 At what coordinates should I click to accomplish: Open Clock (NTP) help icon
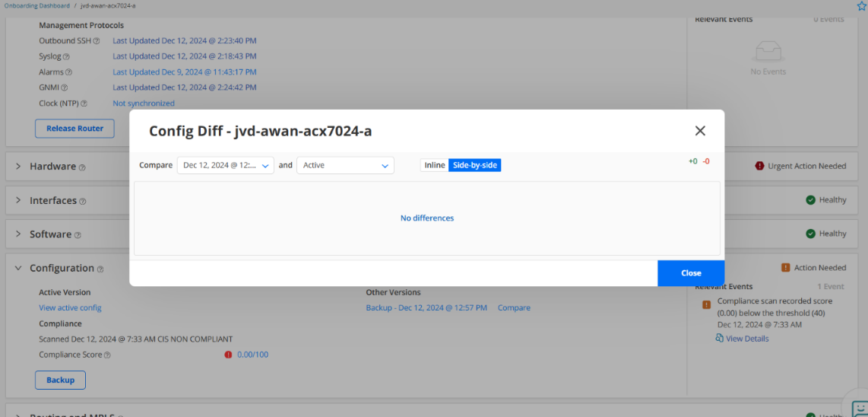84,103
